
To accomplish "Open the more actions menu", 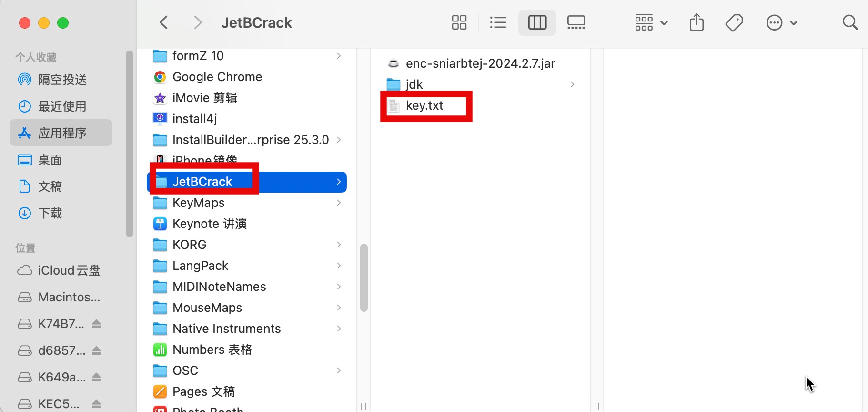I will point(781,22).
